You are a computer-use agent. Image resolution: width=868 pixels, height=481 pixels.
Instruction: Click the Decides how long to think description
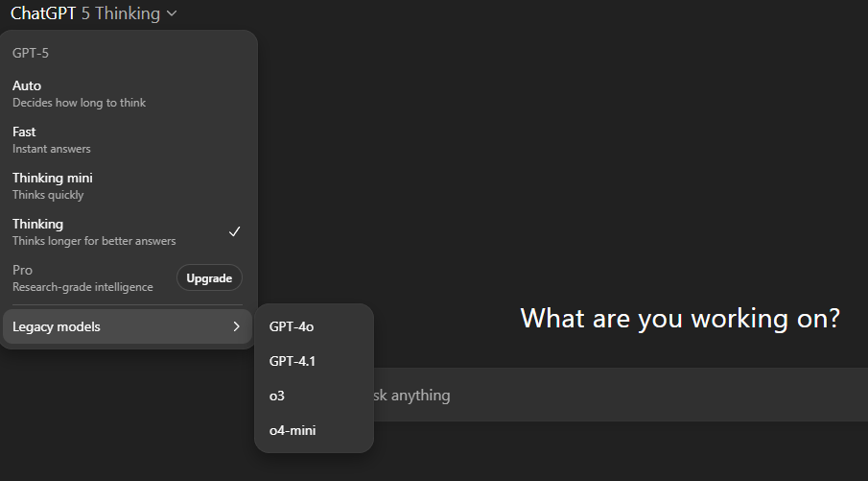(80, 103)
